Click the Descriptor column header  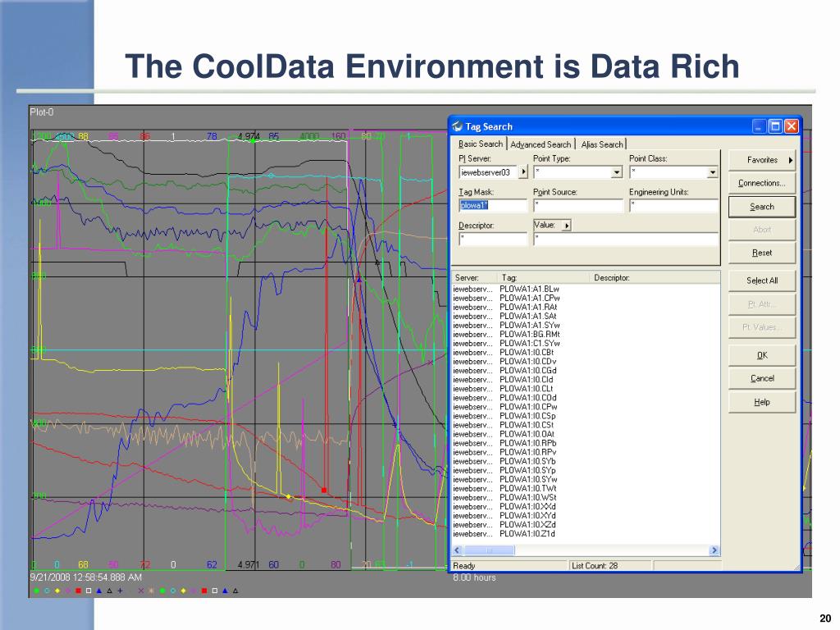pyautogui.click(x=655, y=277)
